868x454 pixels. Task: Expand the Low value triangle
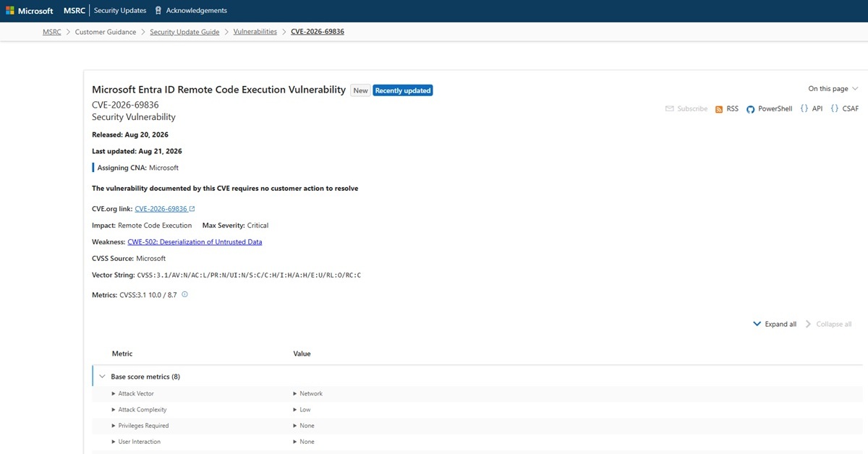click(295, 410)
